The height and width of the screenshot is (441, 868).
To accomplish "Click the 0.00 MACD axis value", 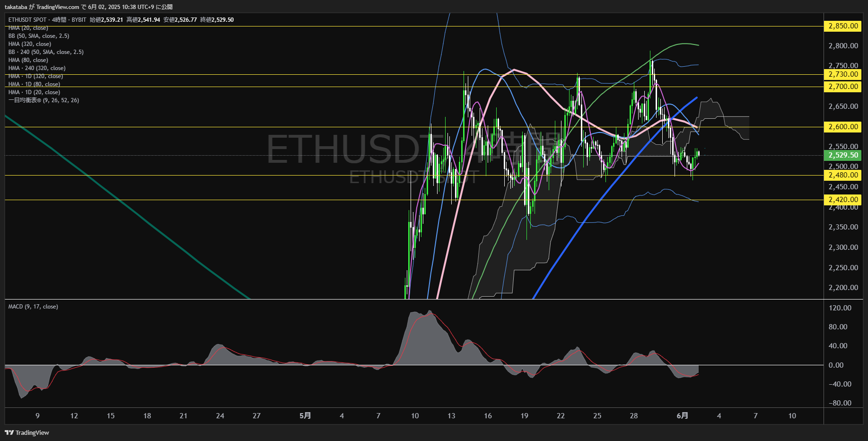I will pos(836,365).
